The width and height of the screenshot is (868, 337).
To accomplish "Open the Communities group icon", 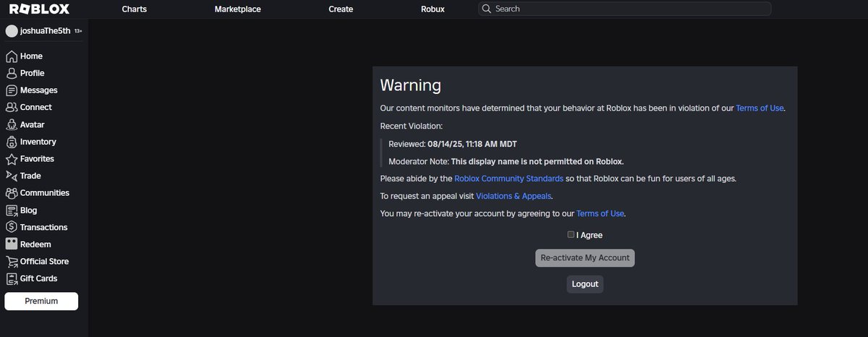I will click(x=12, y=193).
